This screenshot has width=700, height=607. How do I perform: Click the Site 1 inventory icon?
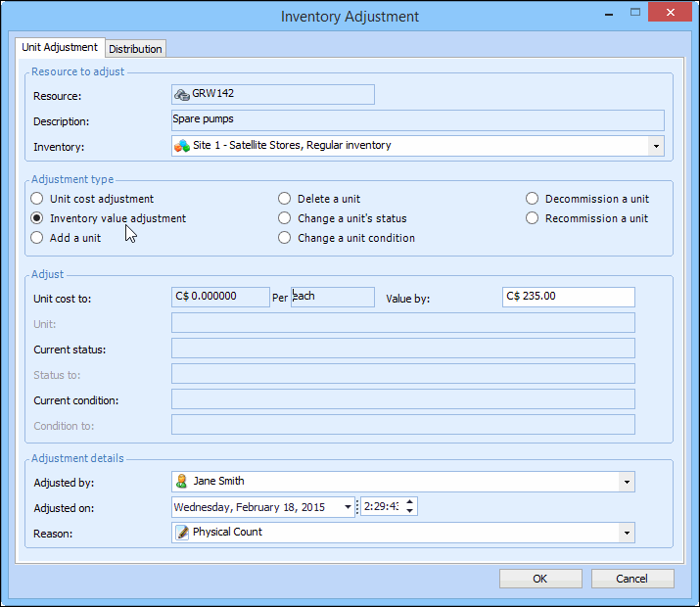point(181,146)
